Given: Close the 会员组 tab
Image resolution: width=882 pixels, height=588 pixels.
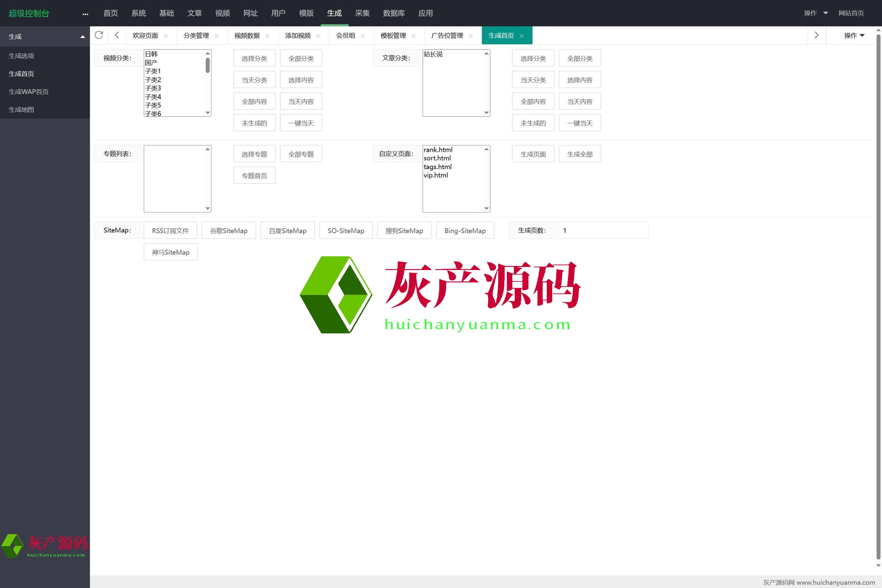Looking at the screenshot, I should (363, 36).
